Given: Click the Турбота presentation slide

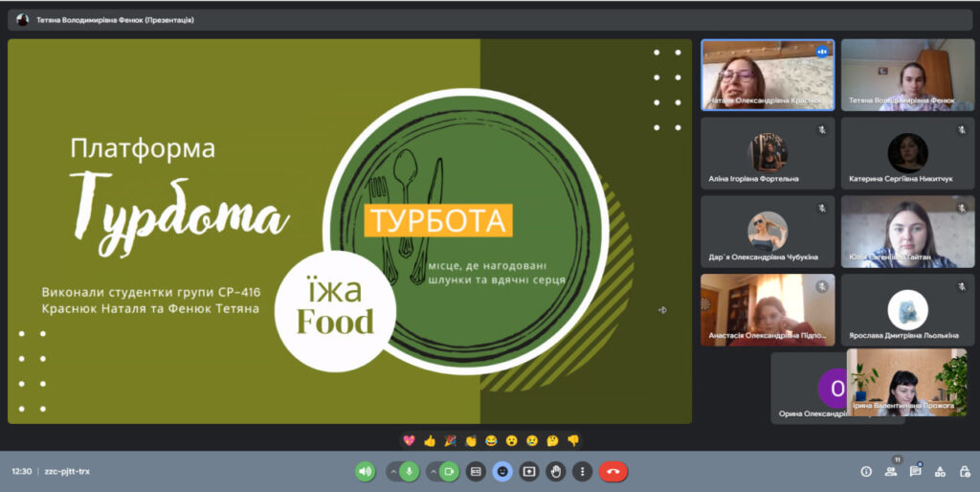Looking at the screenshot, I should coord(349,231).
